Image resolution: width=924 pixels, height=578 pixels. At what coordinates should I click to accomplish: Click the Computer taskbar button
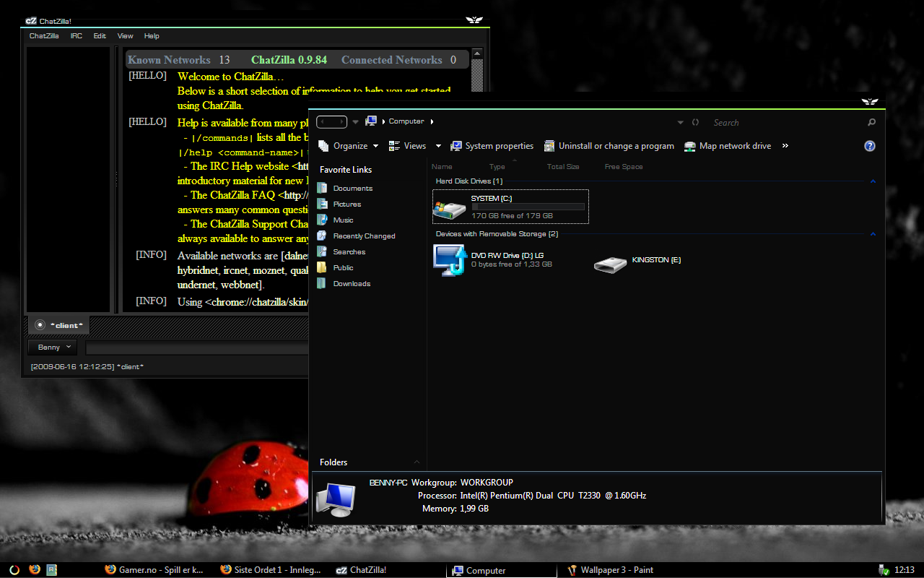coord(502,570)
